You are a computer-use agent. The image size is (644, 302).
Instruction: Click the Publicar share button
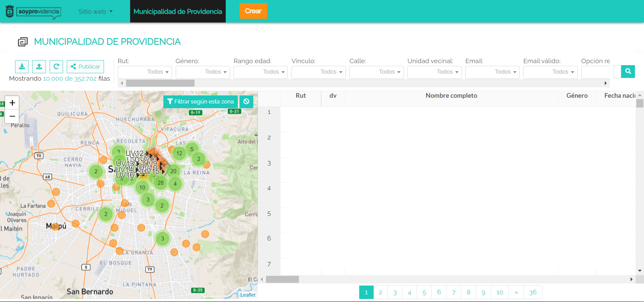[86, 67]
